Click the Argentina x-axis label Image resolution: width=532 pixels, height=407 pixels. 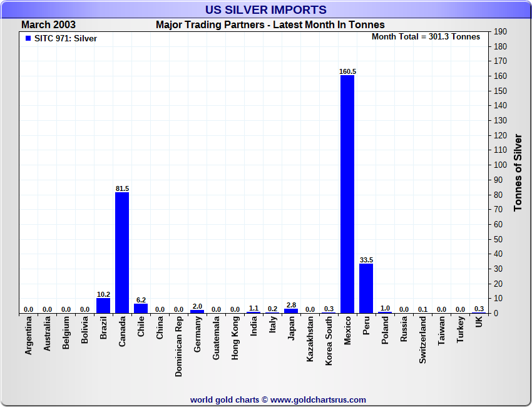[x=29, y=336]
